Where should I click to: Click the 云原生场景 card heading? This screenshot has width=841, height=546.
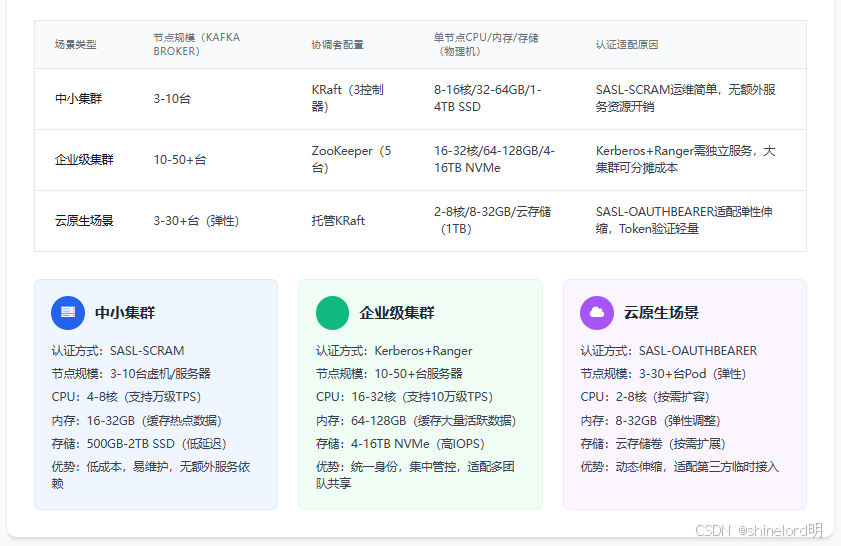coord(661,313)
